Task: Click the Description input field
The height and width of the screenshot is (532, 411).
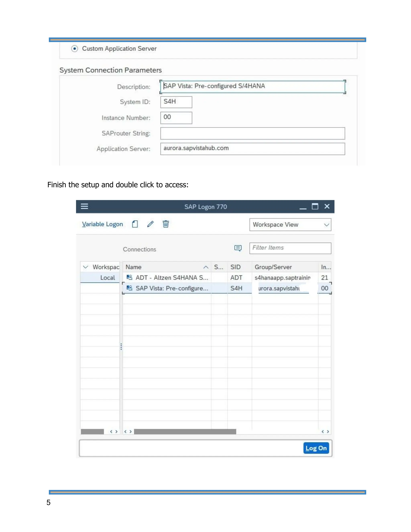Action: [x=252, y=87]
